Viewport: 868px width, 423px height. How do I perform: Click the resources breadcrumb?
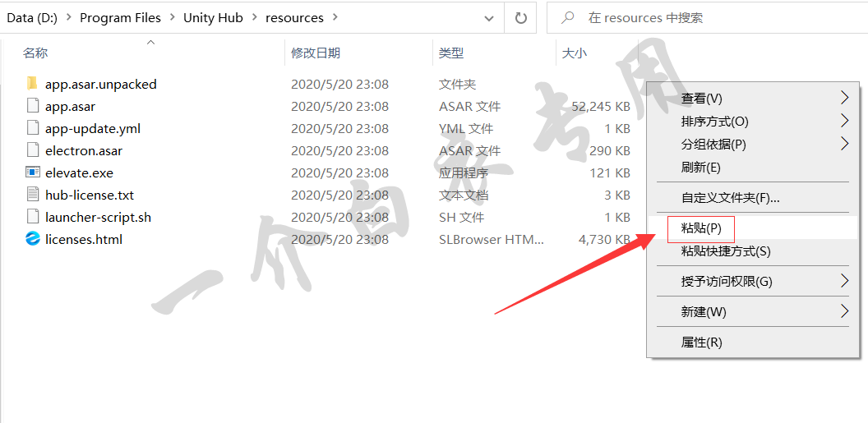pyautogui.click(x=294, y=18)
